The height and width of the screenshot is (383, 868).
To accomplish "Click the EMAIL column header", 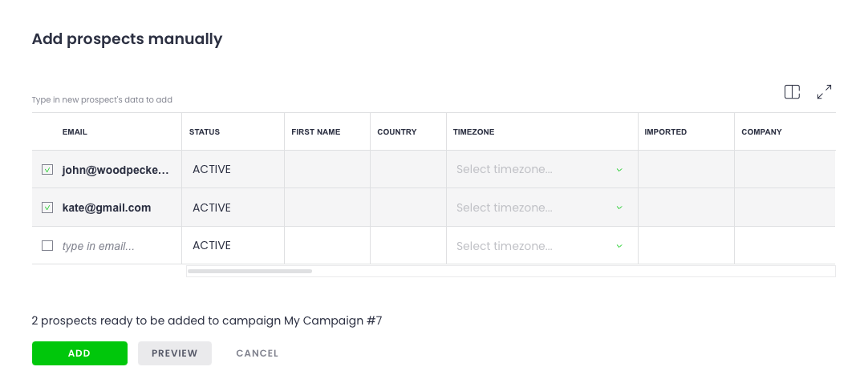I will coord(75,131).
